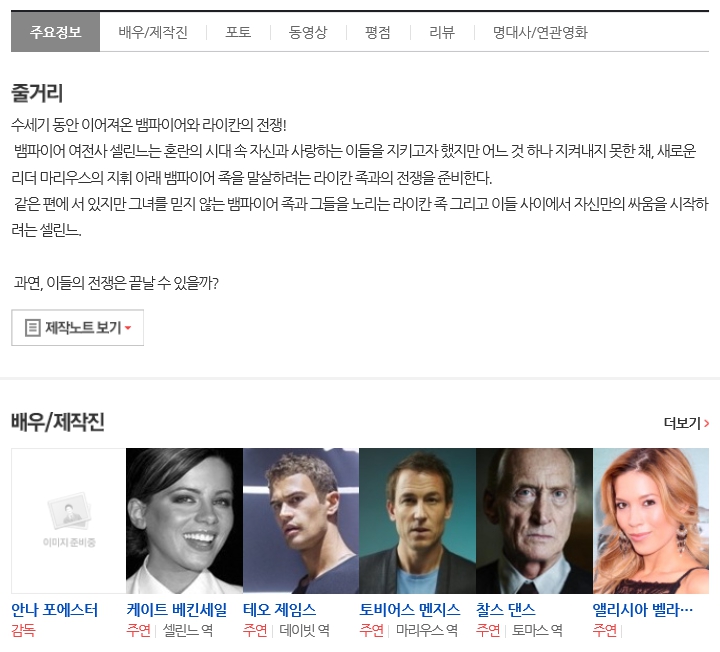
Task: Click the 감독 role label
Action: click(x=23, y=630)
